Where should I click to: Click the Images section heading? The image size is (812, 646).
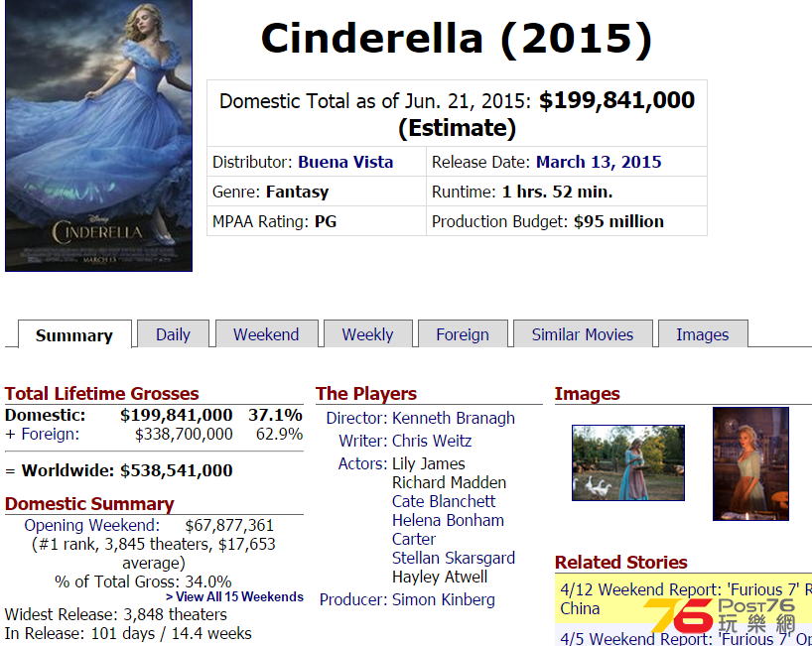coord(588,394)
